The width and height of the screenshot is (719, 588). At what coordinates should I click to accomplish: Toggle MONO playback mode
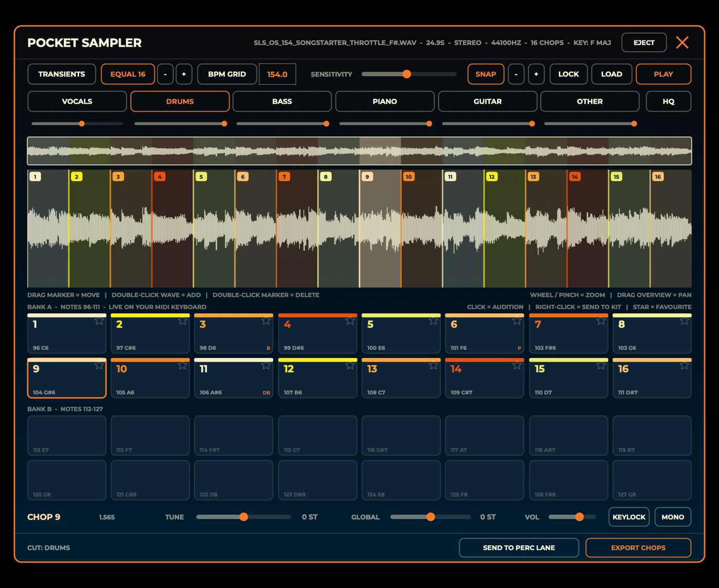pos(673,517)
